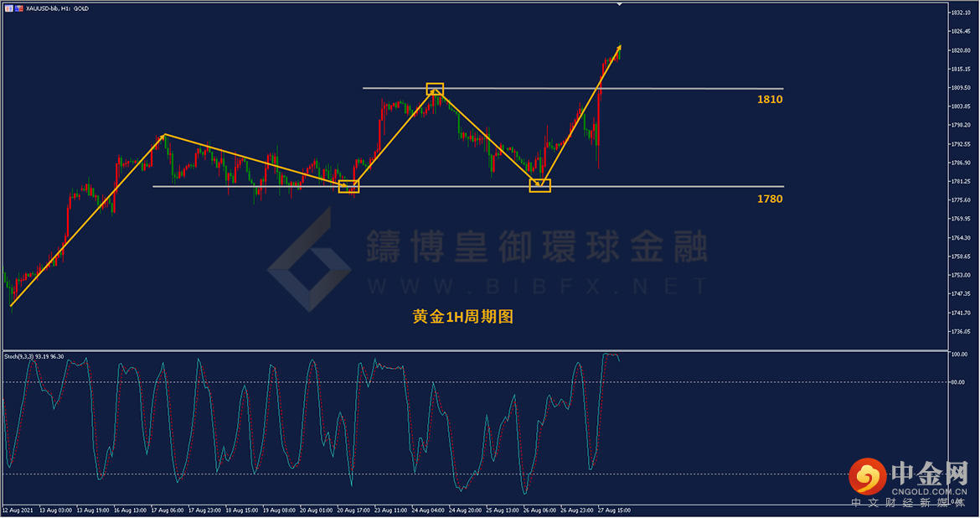Click the 80.00 level on the Stochastic scale

[x=959, y=382]
